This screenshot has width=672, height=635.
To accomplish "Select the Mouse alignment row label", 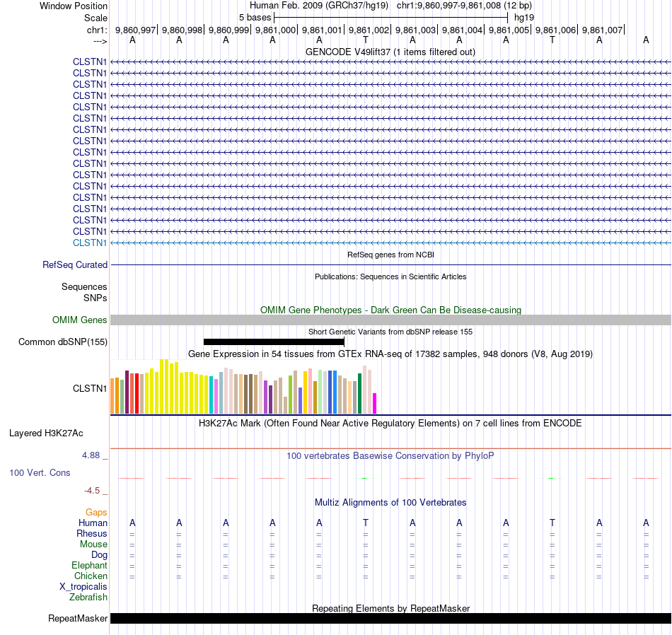I will (93, 544).
